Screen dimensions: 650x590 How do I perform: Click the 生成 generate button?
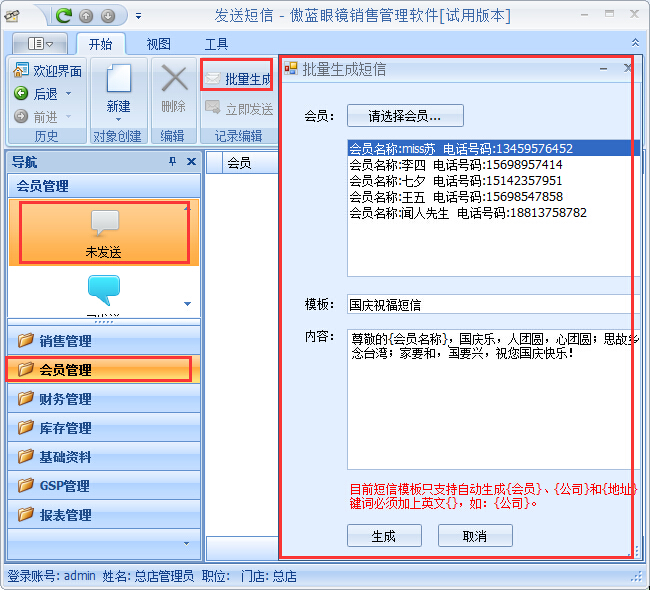click(x=383, y=536)
